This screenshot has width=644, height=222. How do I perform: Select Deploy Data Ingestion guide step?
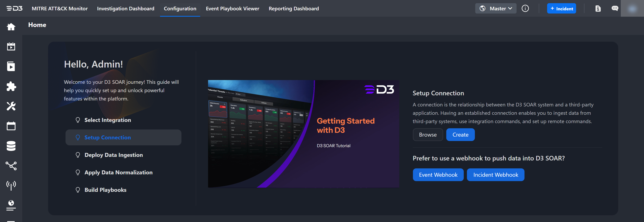114,155
